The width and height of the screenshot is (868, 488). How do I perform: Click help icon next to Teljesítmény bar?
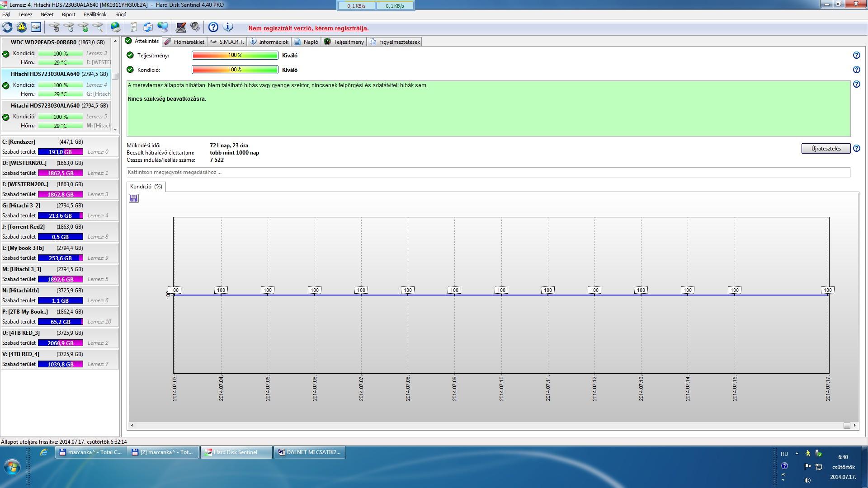pos(856,55)
